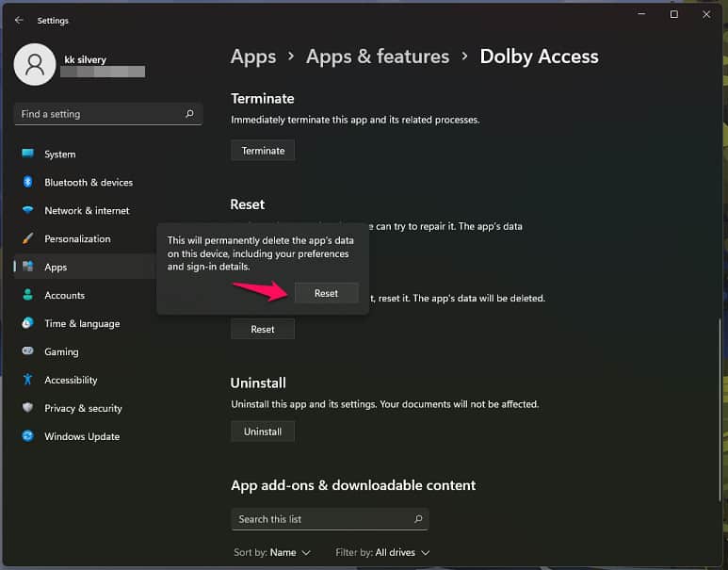The height and width of the screenshot is (570, 728).
Task: Click the Accessibility figure icon
Action: (x=28, y=380)
